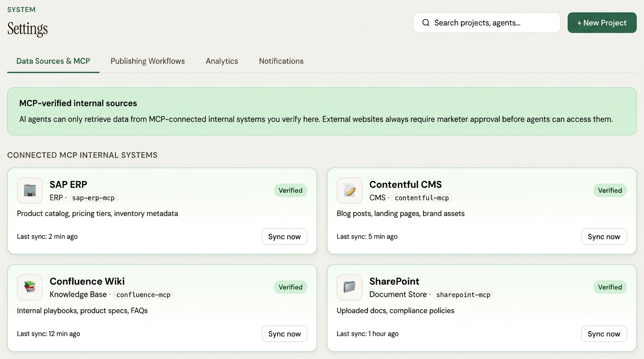Click "Uploaded docs, compliance policies" text
The image size is (644, 359).
coord(395,310)
